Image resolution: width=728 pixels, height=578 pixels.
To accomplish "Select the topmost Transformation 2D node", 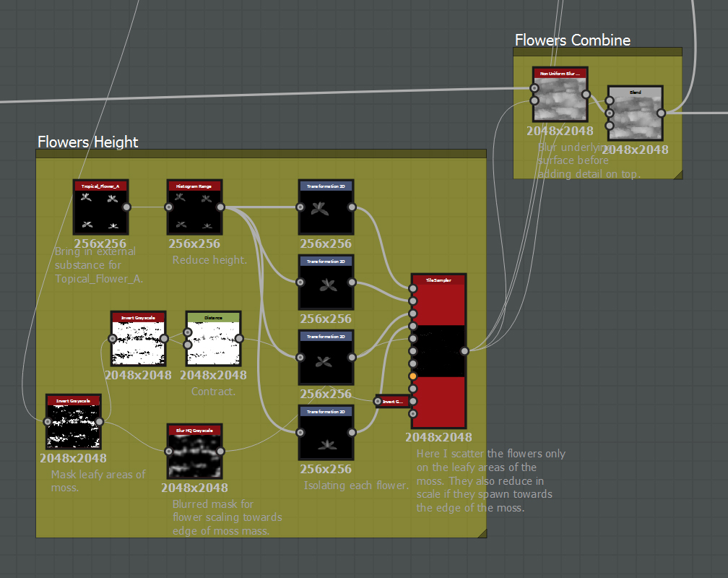I will pos(326,207).
